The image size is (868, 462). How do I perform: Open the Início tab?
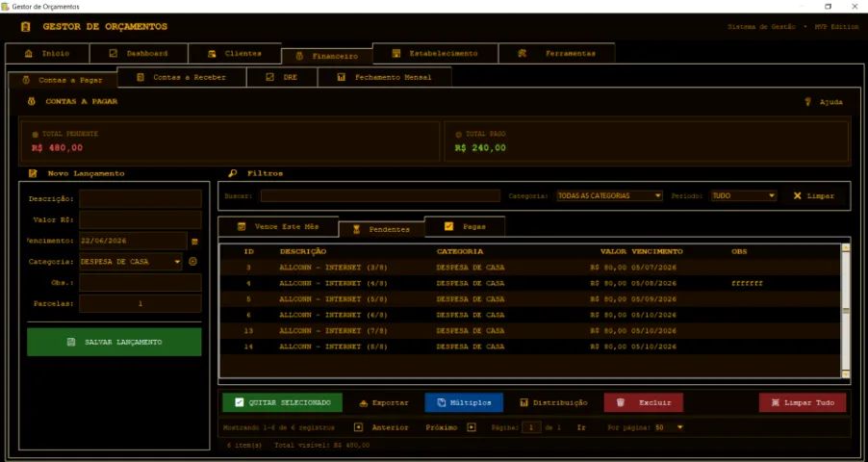[x=47, y=54]
